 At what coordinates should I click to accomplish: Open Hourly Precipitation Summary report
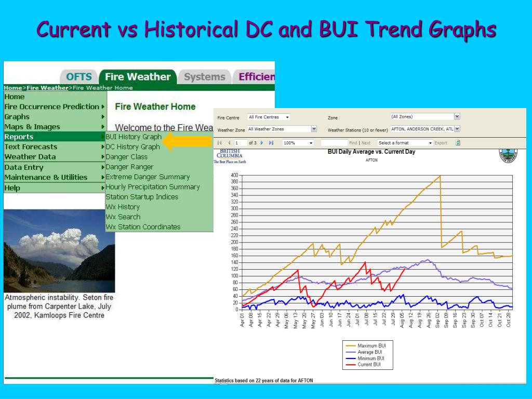pyautogui.click(x=153, y=187)
